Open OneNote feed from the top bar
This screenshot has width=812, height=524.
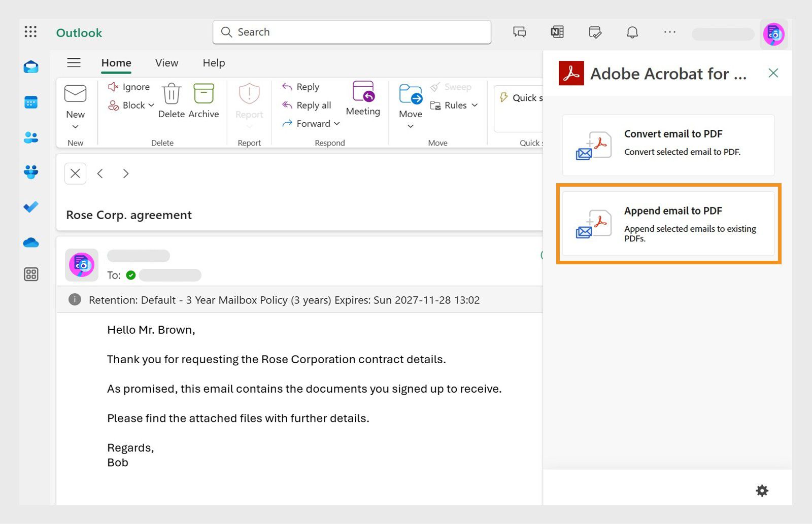coord(557,31)
